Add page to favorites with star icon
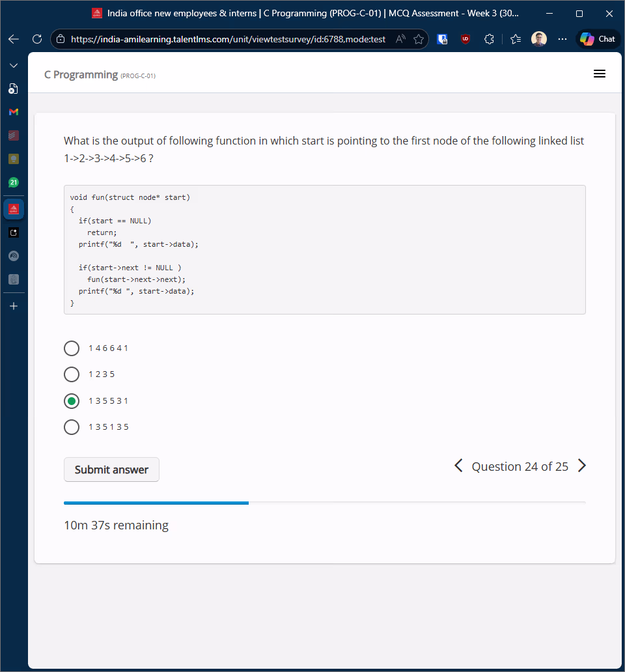Image resolution: width=625 pixels, height=672 pixels. 419,39
